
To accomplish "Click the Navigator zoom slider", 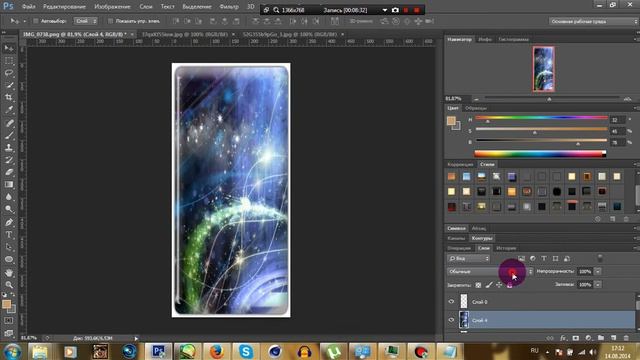I will coord(549,99).
